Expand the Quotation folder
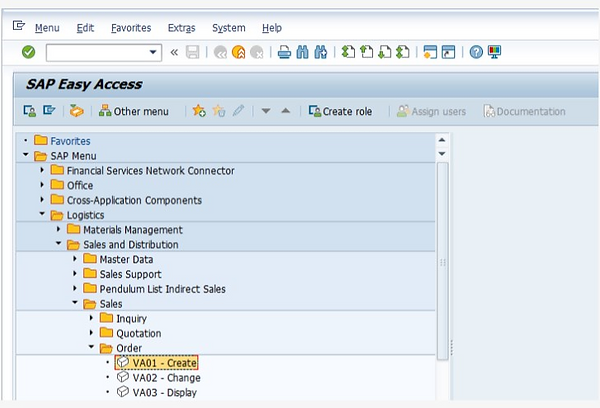Screen dimensions: 600x408 click(x=91, y=332)
